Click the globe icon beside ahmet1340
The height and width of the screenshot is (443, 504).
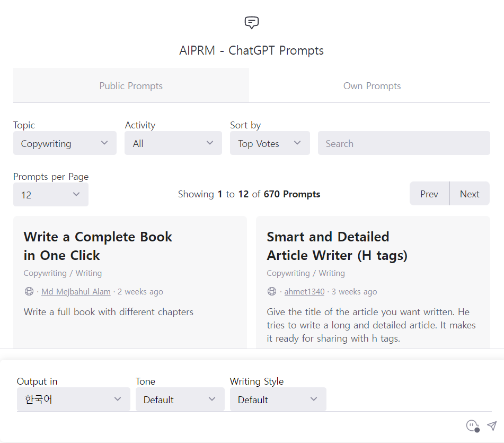272,291
